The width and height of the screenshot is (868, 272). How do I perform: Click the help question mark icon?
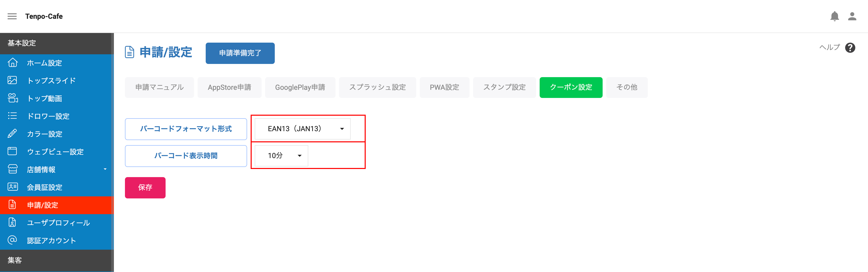pyautogui.click(x=850, y=48)
